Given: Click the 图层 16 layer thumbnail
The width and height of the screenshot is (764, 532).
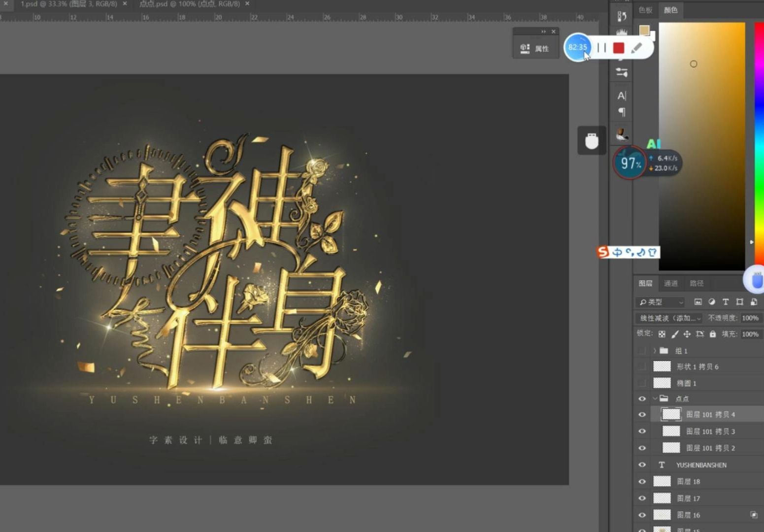Looking at the screenshot, I should [662, 515].
